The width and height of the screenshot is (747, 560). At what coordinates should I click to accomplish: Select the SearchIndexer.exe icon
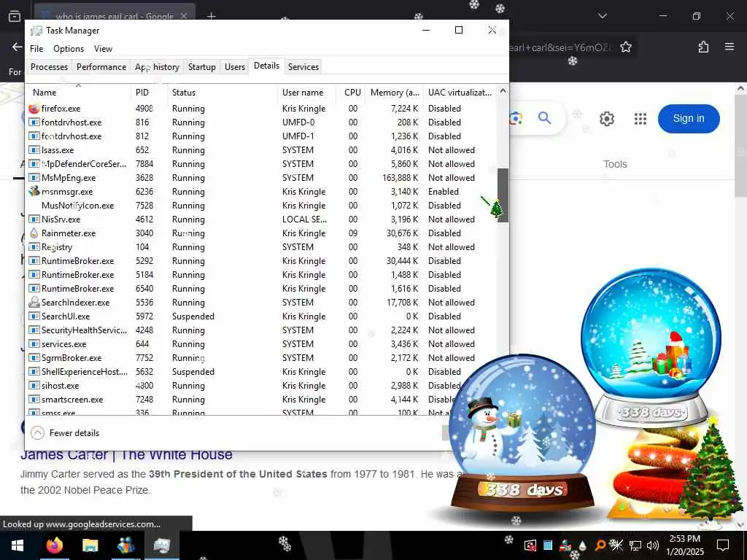coord(34,303)
